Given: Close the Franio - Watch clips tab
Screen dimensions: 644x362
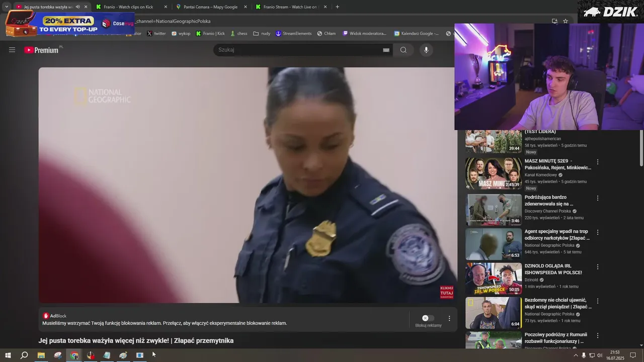Looking at the screenshot, I should point(166,7).
